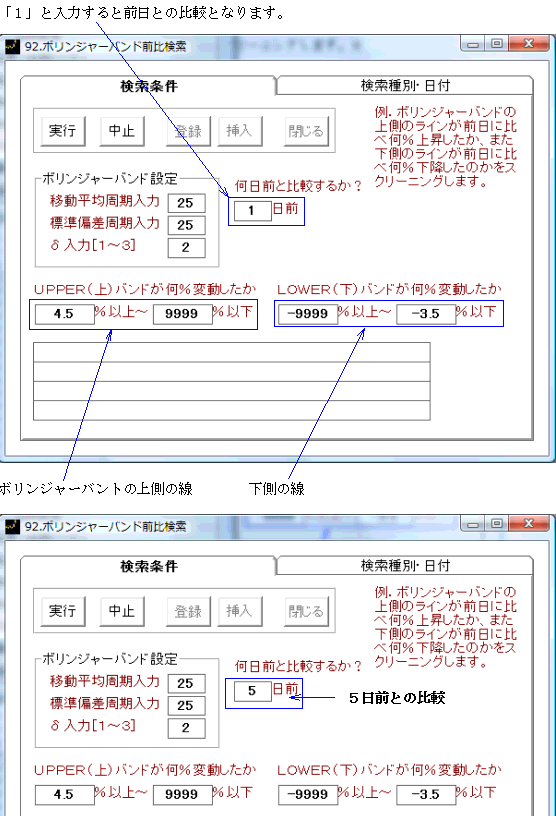Click δ入力 field in the lower window

pyautogui.click(x=186, y=728)
